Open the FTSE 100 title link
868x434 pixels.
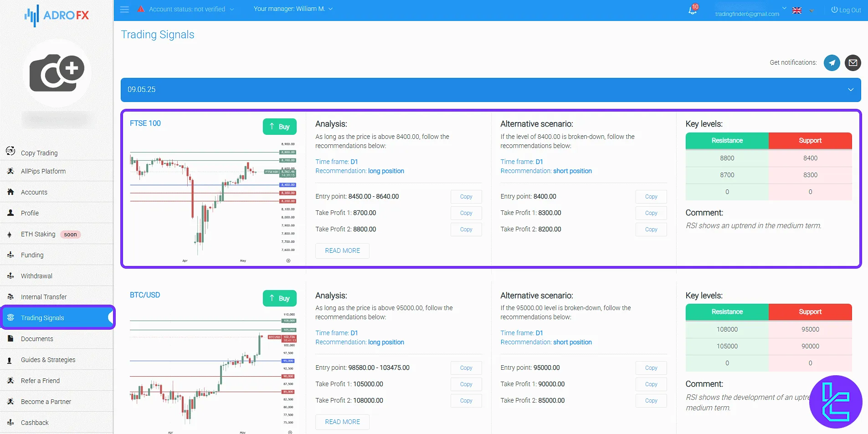tap(145, 123)
